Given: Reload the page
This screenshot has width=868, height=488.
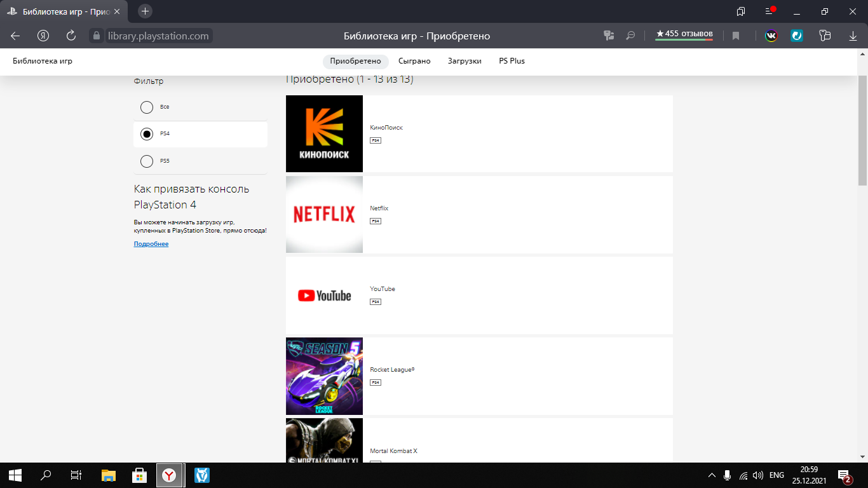Looking at the screenshot, I should point(71,36).
